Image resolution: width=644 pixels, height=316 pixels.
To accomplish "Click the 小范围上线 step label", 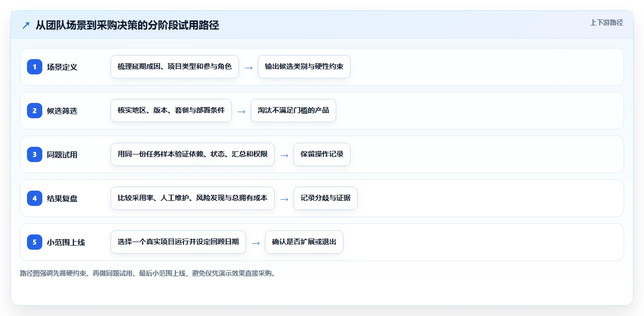I will coord(66,243).
